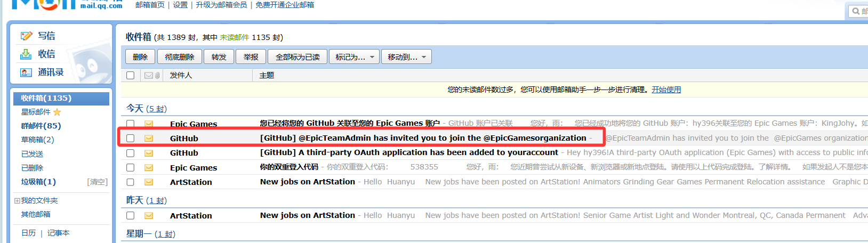The height and width of the screenshot is (243, 868).
Task: Click the 升级为邮箱会员 link
Action: coord(221,5)
